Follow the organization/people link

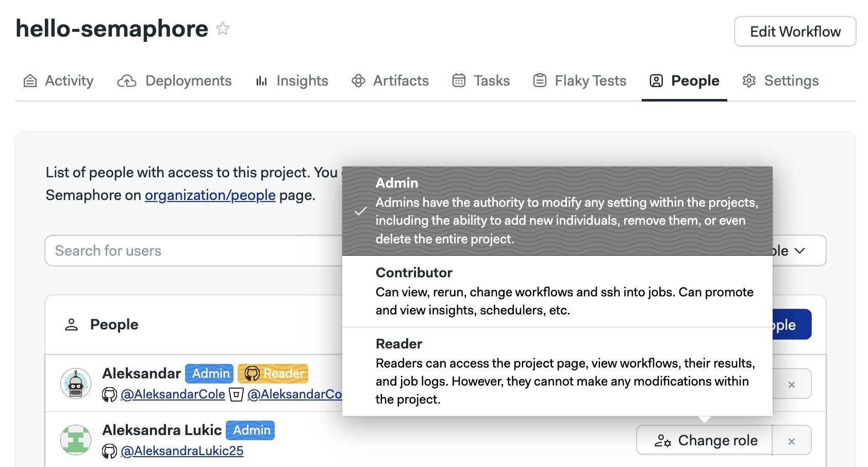pos(210,195)
